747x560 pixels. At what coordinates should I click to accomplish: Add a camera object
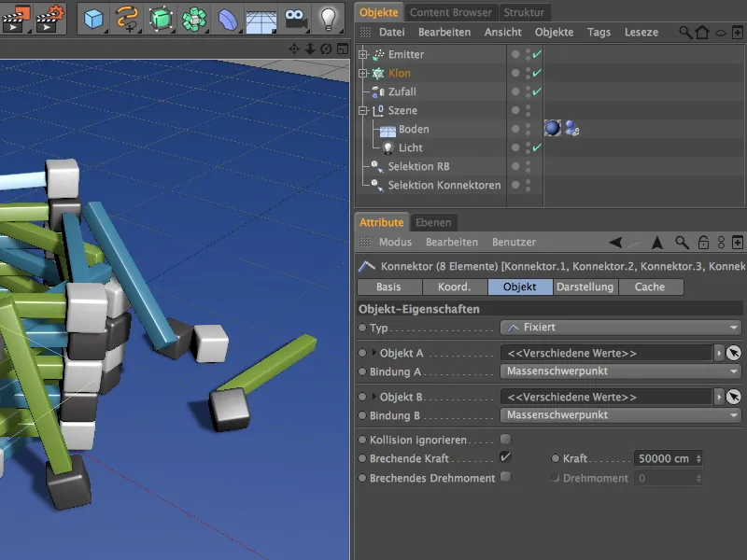(x=295, y=19)
